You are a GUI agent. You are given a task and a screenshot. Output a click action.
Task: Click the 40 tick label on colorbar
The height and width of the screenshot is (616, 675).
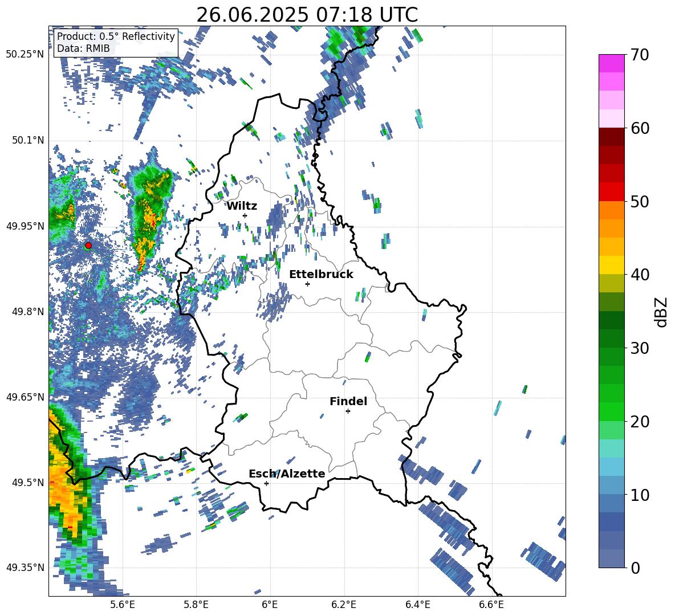(x=640, y=275)
